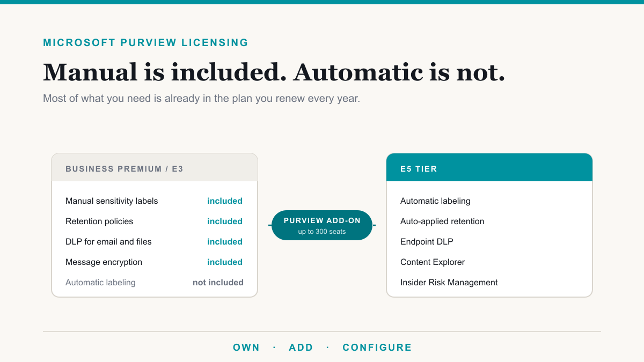The height and width of the screenshot is (362, 644).
Task: Click 'Insider Risk Management' entry
Action: click(x=449, y=283)
